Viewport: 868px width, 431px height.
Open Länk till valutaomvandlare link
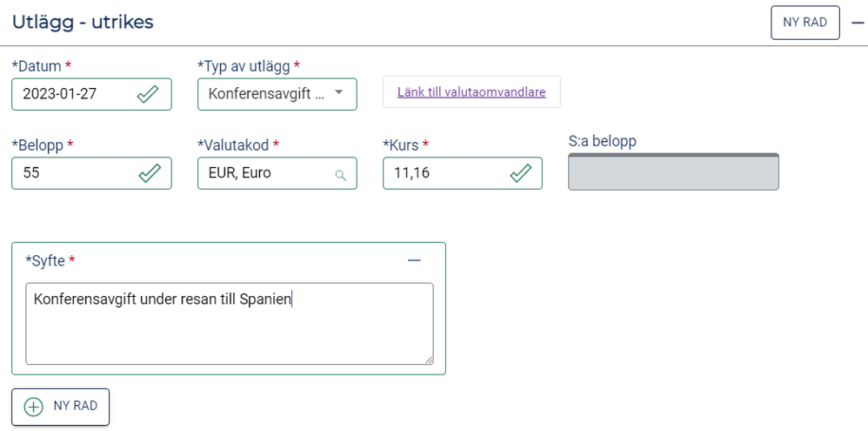click(x=471, y=92)
